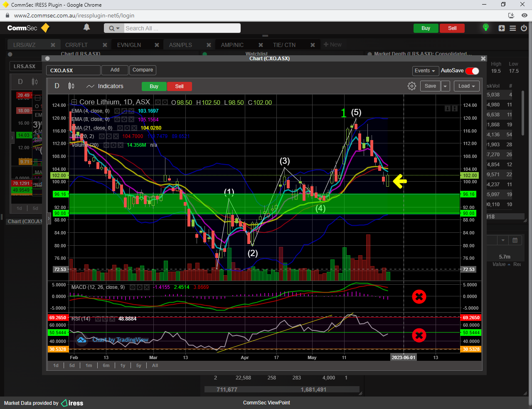Switch to the EVN/GLN tab
The height and width of the screenshot is (409, 532).
coord(129,45)
